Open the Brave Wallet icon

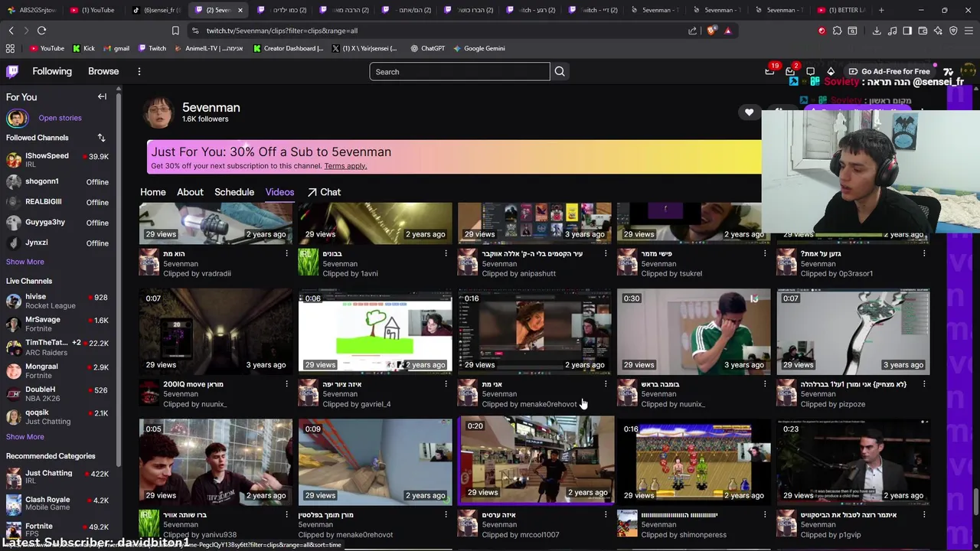pyautogui.click(x=923, y=31)
